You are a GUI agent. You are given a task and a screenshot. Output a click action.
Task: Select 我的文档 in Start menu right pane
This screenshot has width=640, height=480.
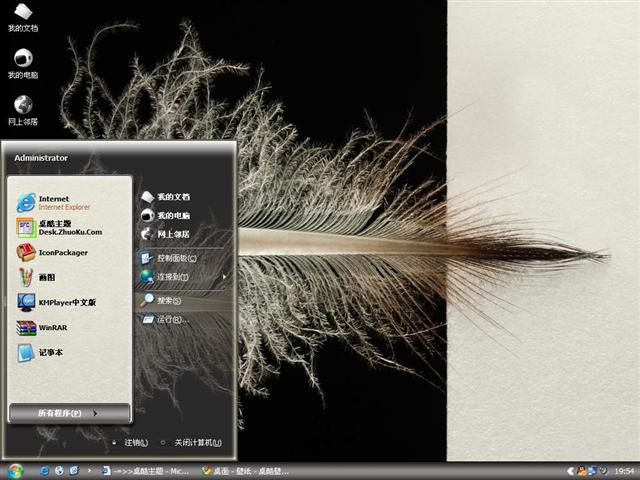point(165,197)
